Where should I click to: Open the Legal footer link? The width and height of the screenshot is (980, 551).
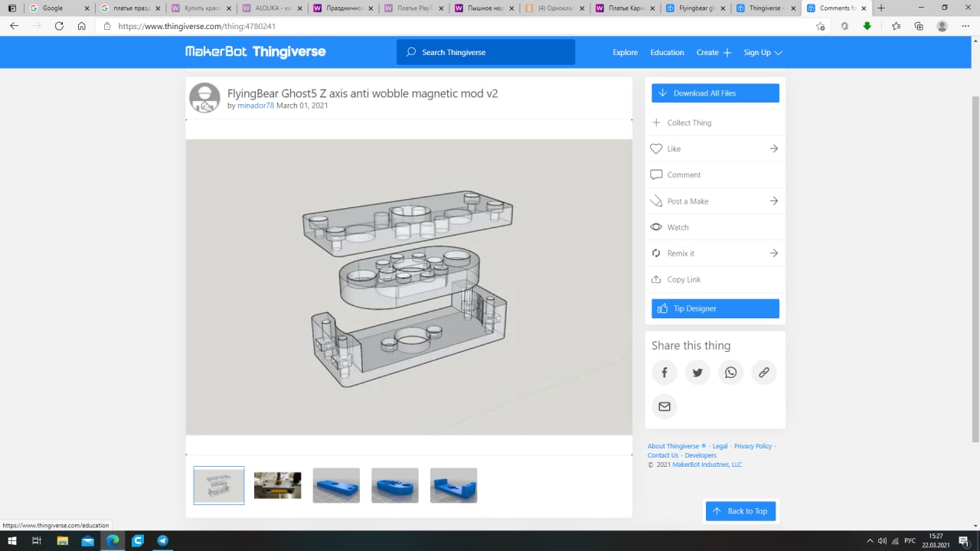(720, 446)
